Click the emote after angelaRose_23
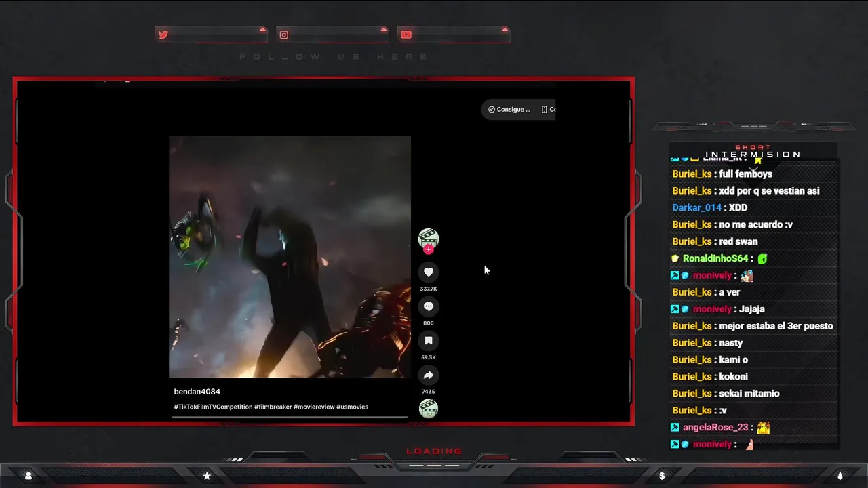Screen dimensions: 868x488 pyautogui.click(x=764, y=428)
